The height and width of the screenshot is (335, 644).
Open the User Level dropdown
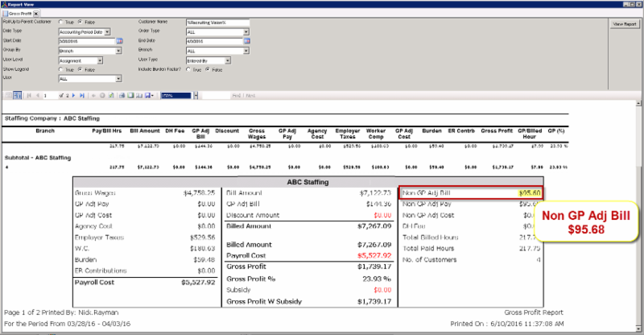[x=100, y=60]
